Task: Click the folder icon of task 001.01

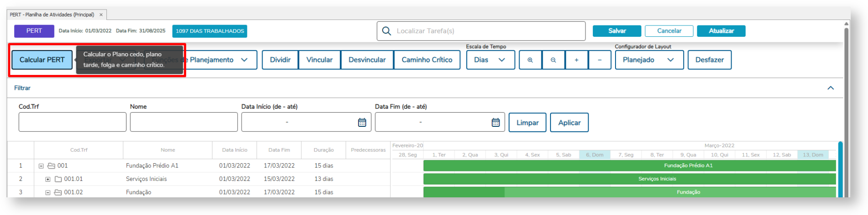Action: 58,179
